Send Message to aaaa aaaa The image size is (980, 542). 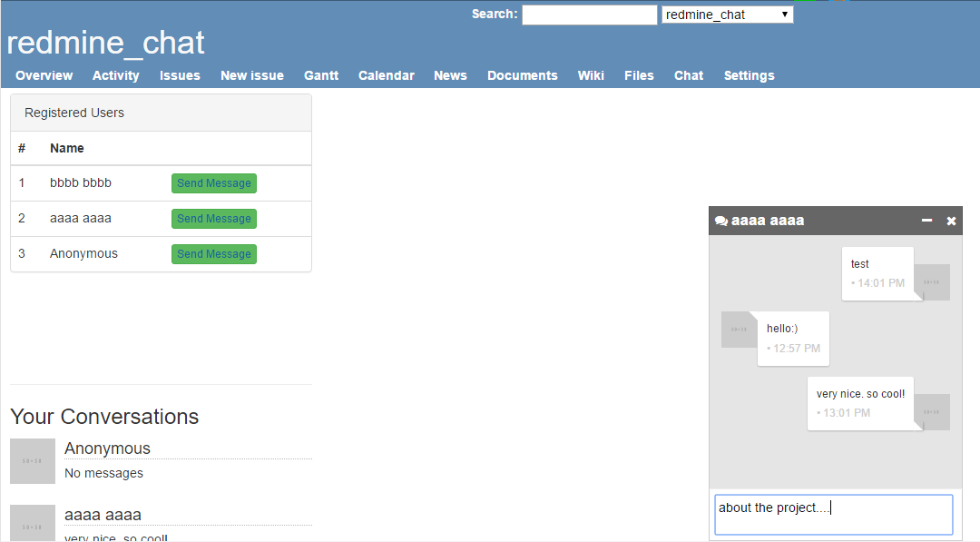click(214, 219)
